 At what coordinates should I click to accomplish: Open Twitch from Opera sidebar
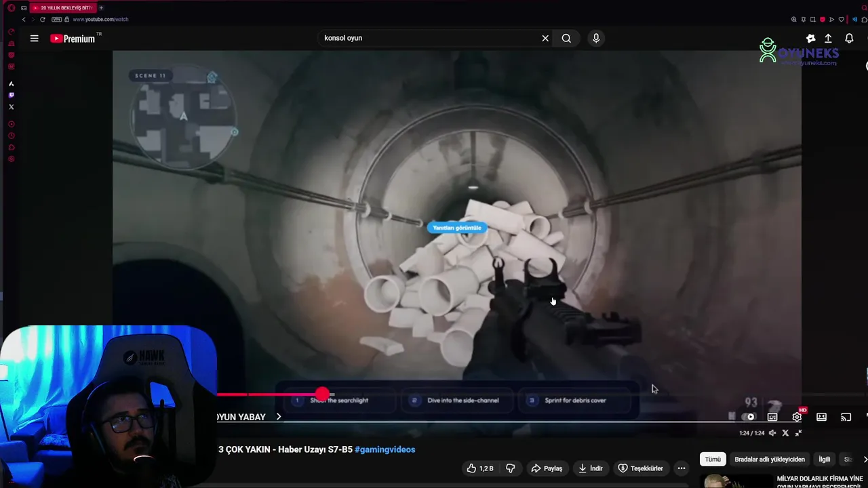[11, 96]
